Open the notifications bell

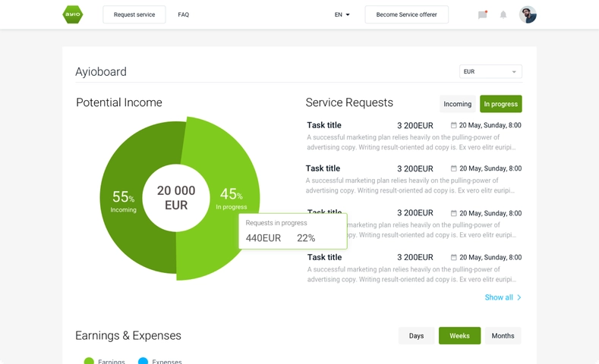pos(503,14)
